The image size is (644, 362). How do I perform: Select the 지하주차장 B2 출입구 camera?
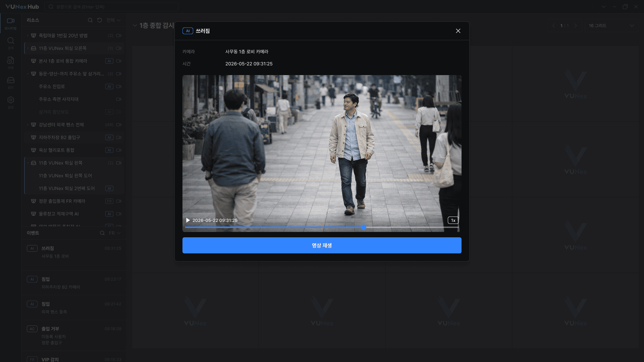click(x=74, y=137)
